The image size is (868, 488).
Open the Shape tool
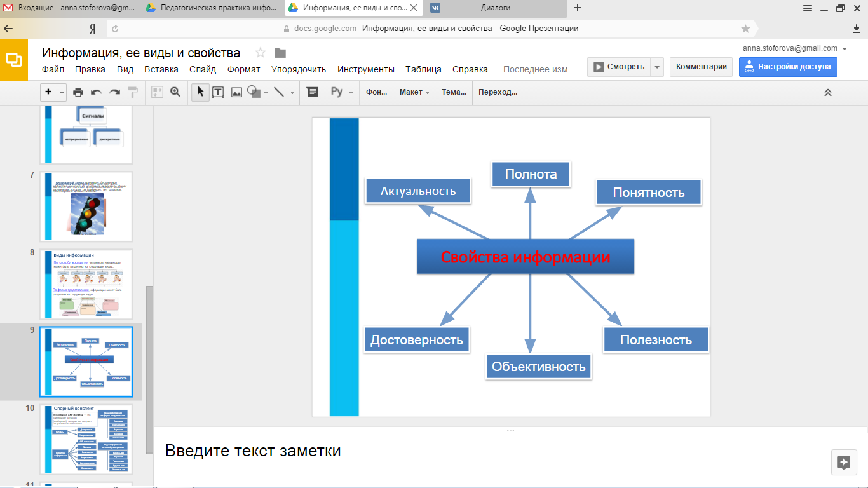pos(254,92)
